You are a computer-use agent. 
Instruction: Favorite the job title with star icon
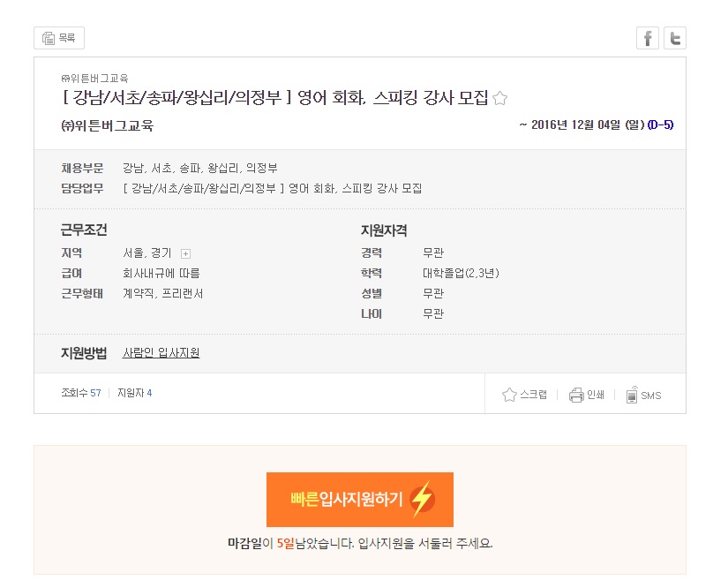tap(499, 98)
